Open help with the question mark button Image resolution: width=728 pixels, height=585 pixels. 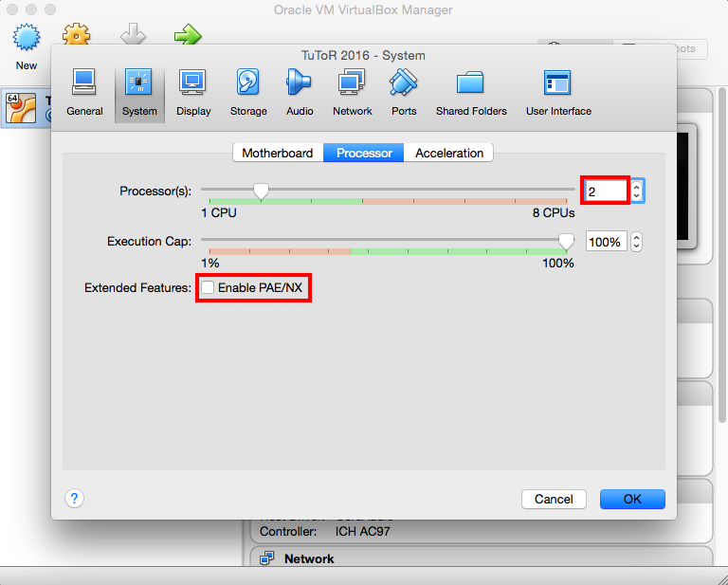tap(74, 498)
